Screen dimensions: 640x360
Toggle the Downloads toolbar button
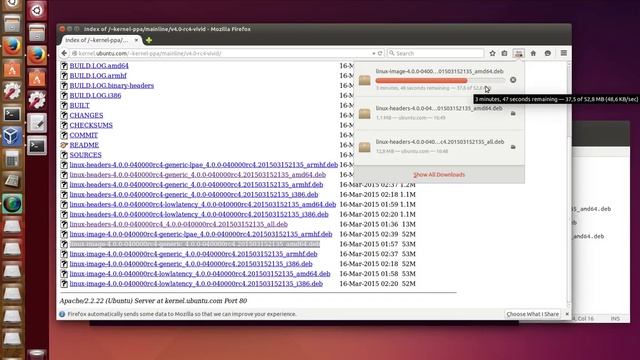518,53
